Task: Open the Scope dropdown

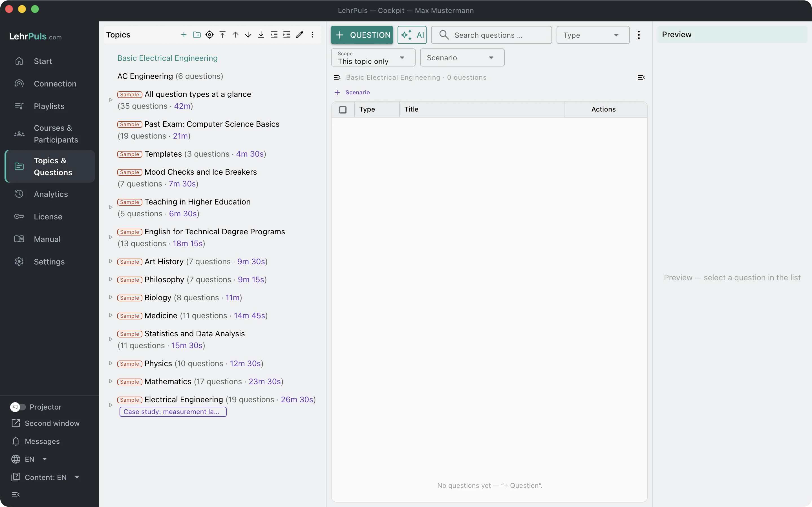Action: pos(373,58)
